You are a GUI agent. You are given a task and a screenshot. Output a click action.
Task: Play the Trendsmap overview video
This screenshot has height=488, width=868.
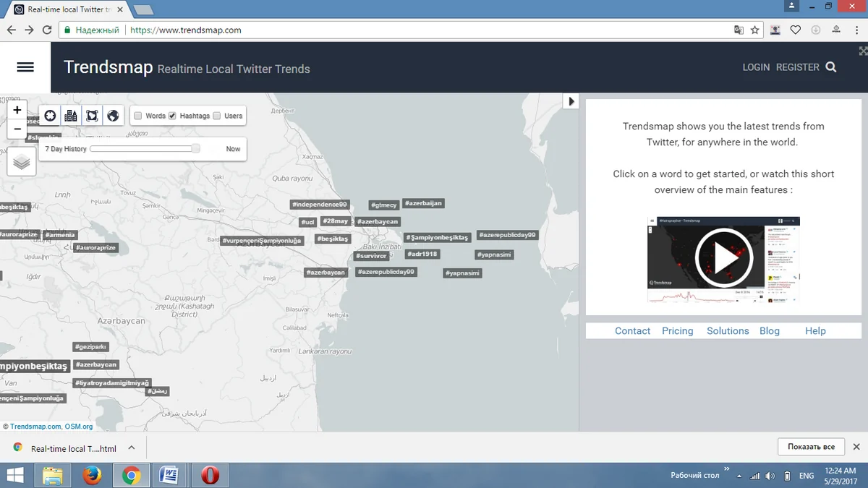pos(723,258)
